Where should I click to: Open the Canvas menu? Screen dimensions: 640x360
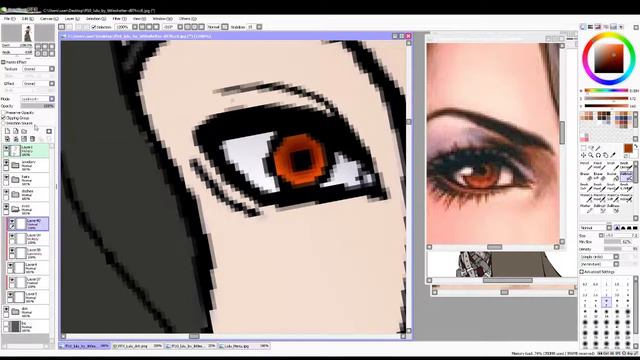click(x=49, y=19)
